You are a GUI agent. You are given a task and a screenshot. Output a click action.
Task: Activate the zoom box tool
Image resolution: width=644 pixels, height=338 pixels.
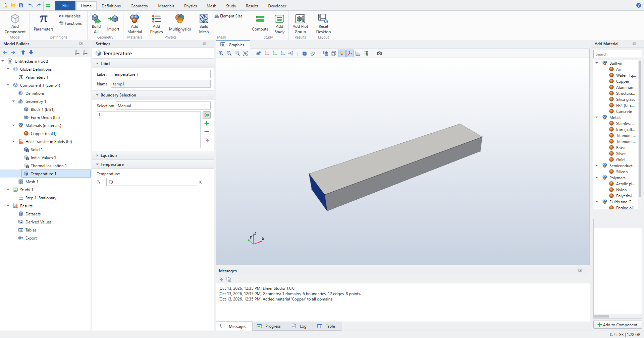(237, 53)
